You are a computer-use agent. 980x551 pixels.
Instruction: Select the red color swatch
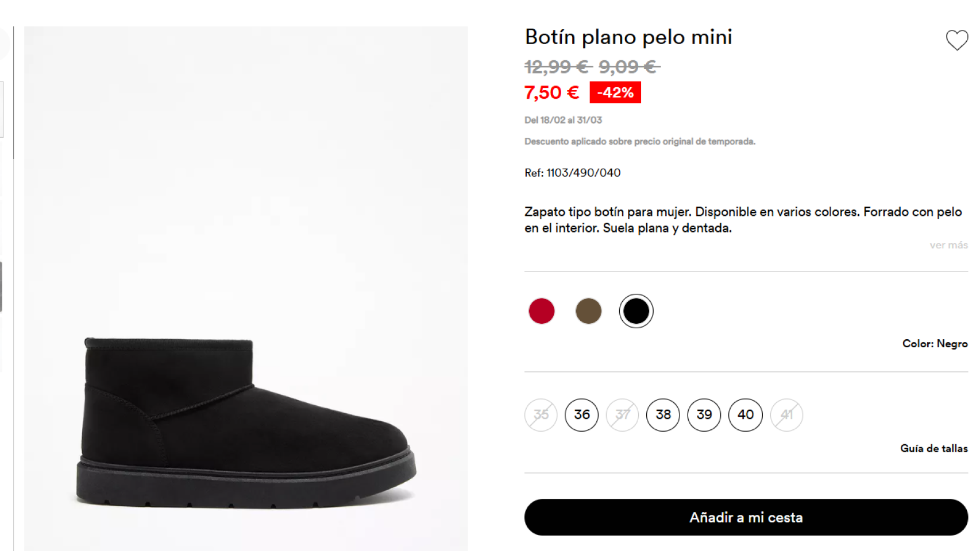click(541, 311)
